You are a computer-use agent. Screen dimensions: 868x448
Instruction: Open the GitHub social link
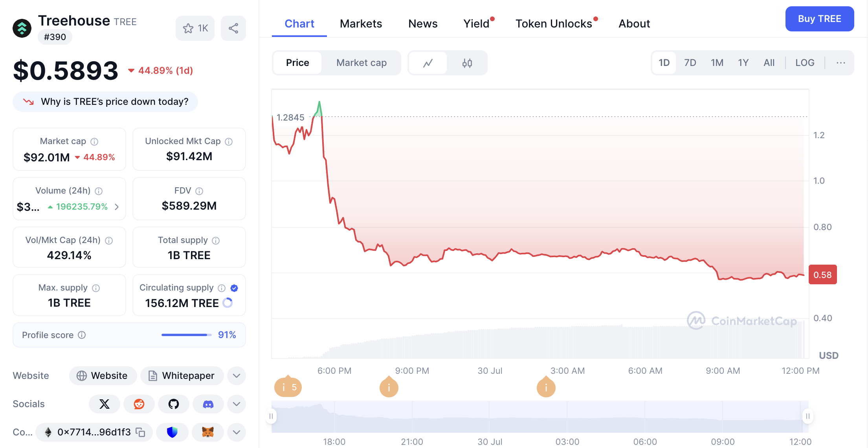point(174,404)
